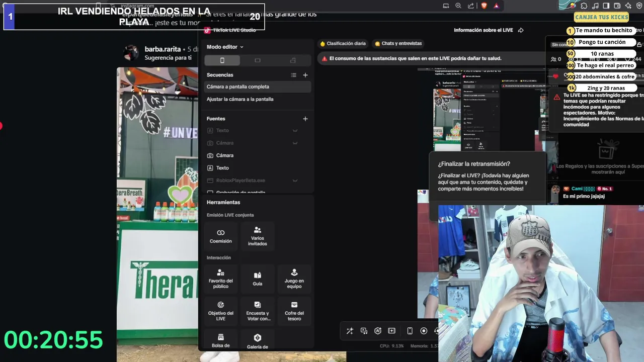Open the Secuencias list options icon

click(293, 75)
